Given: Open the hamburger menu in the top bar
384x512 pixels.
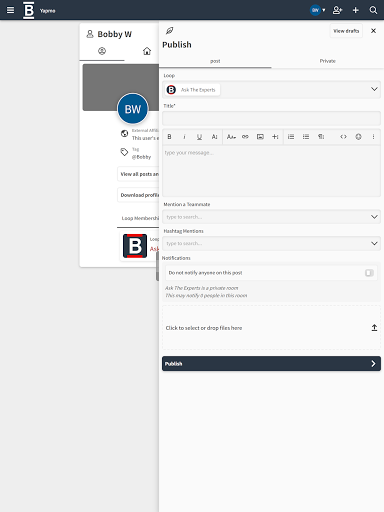Looking at the screenshot, I should (x=11, y=10).
